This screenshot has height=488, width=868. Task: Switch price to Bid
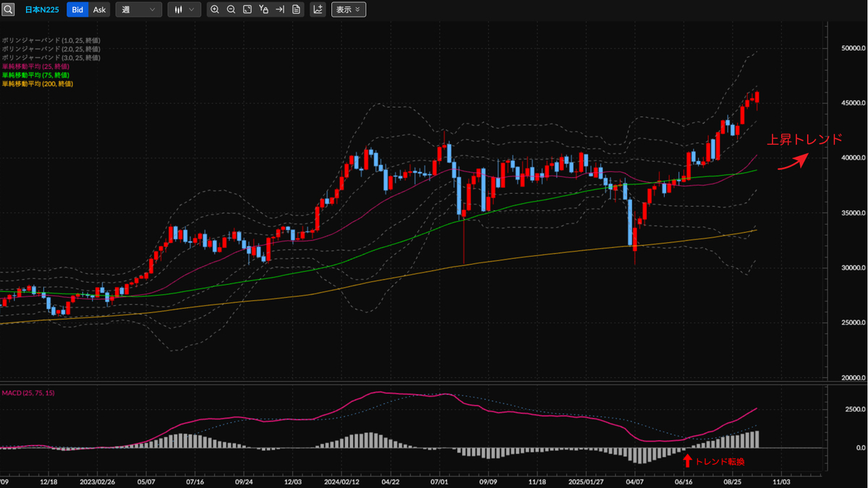click(x=77, y=9)
